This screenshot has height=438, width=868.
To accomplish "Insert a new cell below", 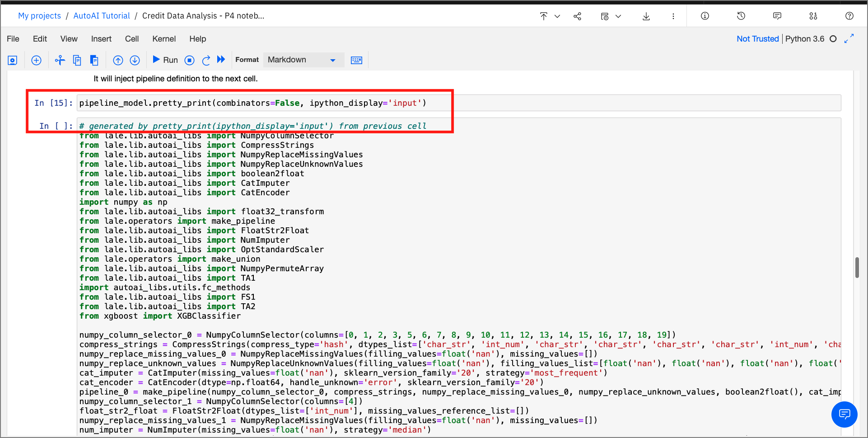I will point(36,60).
